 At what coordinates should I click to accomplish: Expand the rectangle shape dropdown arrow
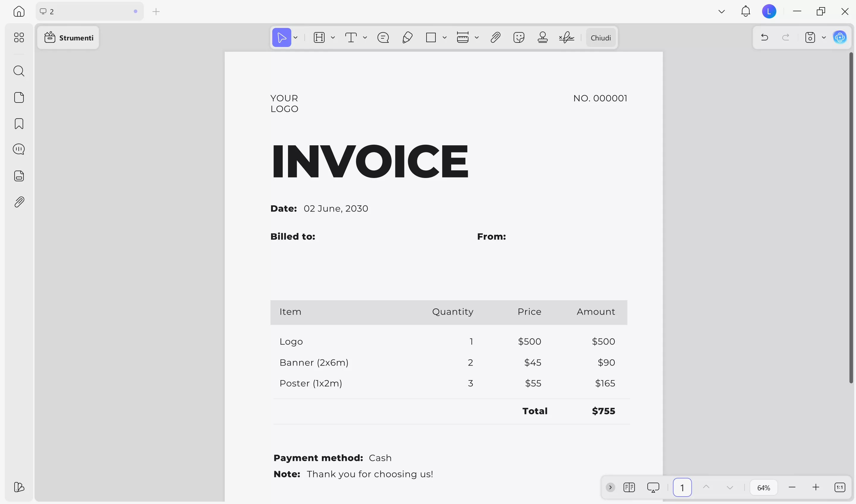tap(445, 37)
